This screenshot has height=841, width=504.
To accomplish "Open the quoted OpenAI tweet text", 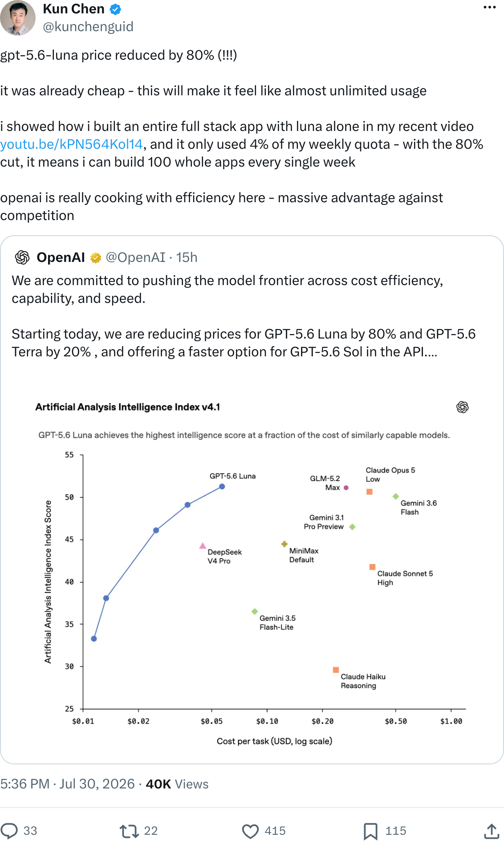I will pos(244,316).
